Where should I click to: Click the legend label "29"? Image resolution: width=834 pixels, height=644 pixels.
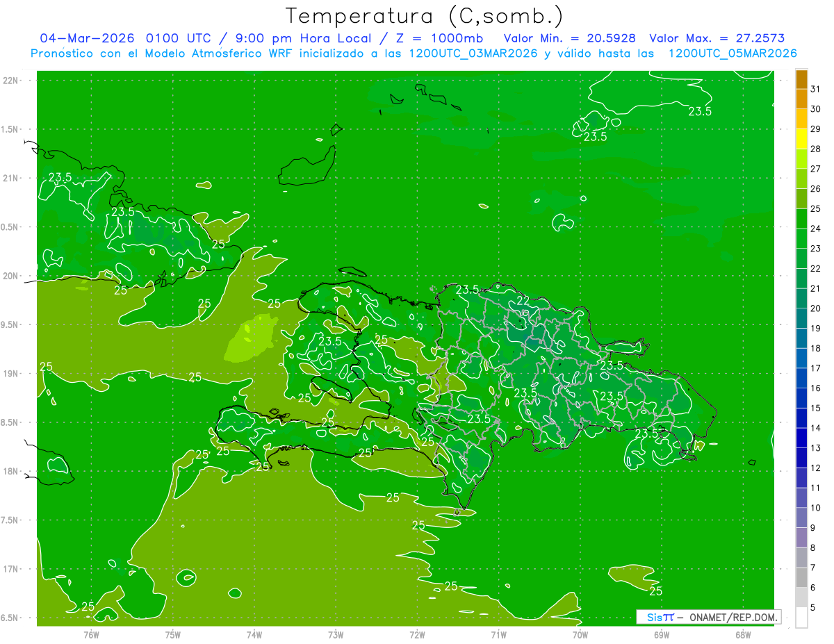[x=816, y=129]
